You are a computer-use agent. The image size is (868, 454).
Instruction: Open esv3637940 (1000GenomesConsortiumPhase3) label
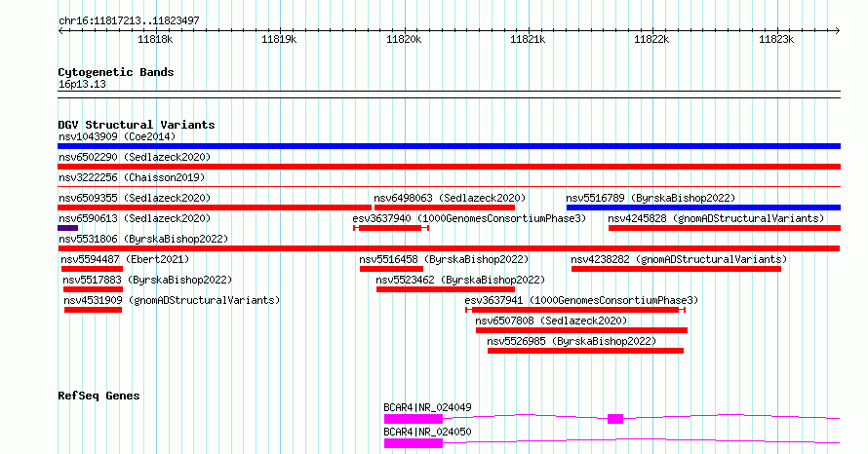(469, 218)
